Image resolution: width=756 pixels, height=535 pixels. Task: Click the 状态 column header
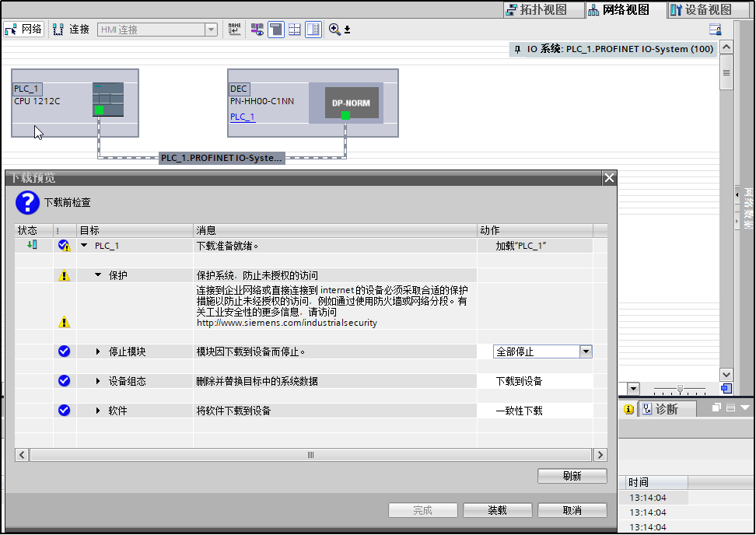33,230
